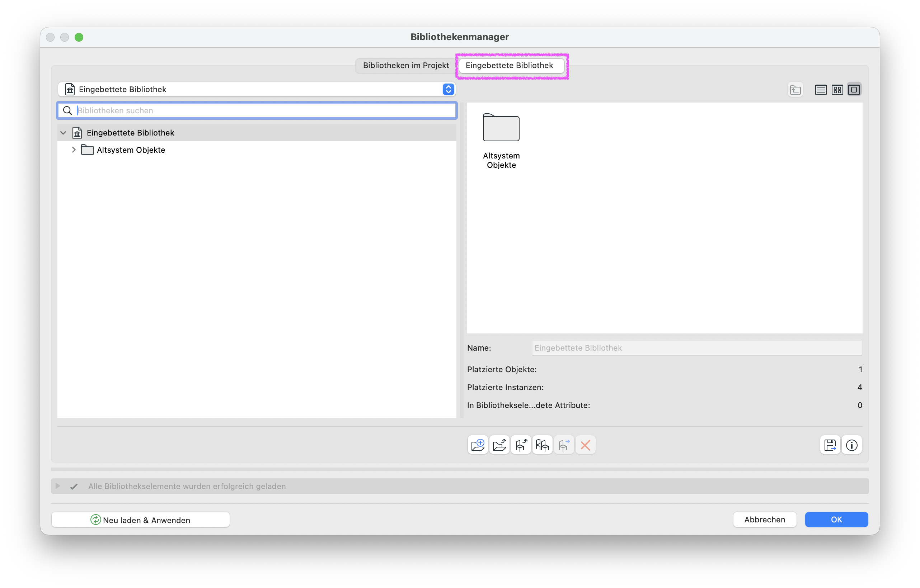The width and height of the screenshot is (920, 588).
Task: Open the Eingebettete Bibliothek dropdown
Action: click(x=256, y=89)
